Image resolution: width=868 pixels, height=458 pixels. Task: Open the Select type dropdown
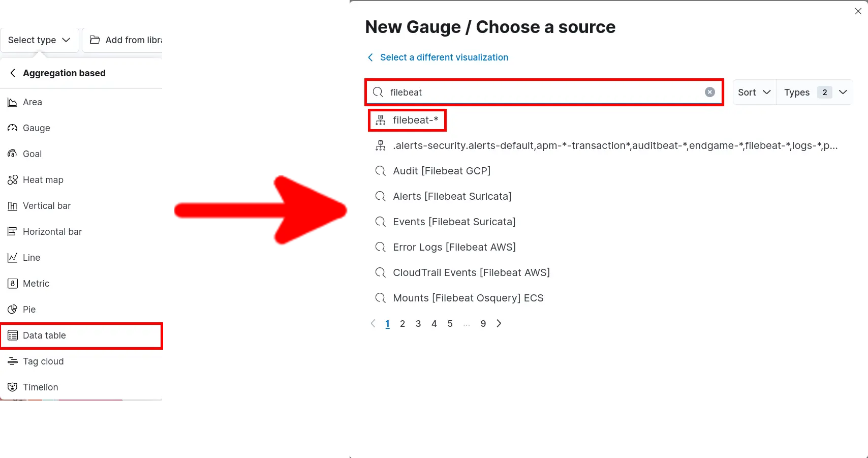click(x=39, y=39)
